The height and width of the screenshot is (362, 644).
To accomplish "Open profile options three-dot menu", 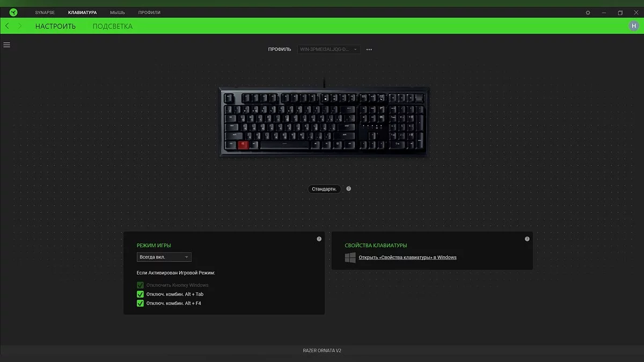I will pos(369,49).
